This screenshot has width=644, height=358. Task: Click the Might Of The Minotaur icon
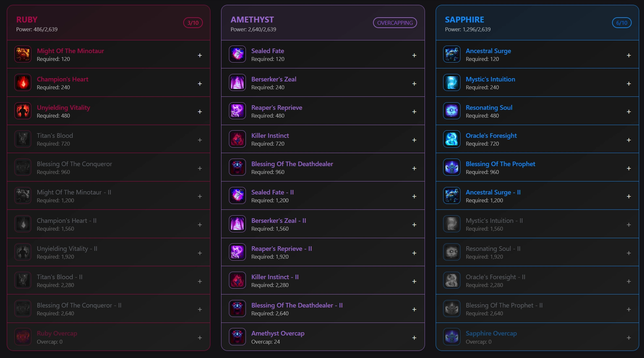tap(23, 54)
